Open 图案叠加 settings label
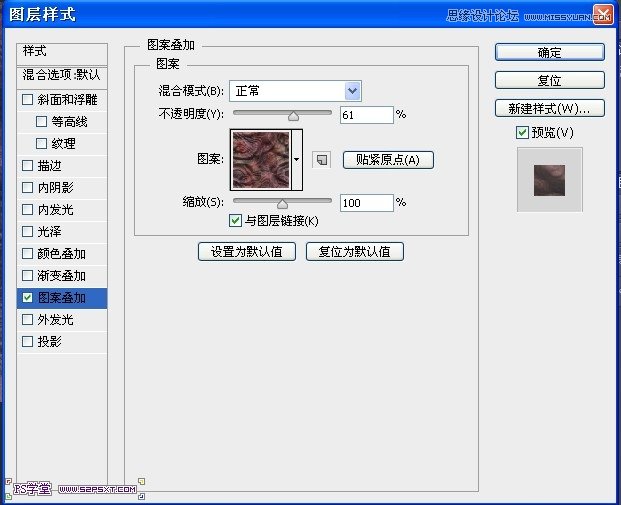 61,297
